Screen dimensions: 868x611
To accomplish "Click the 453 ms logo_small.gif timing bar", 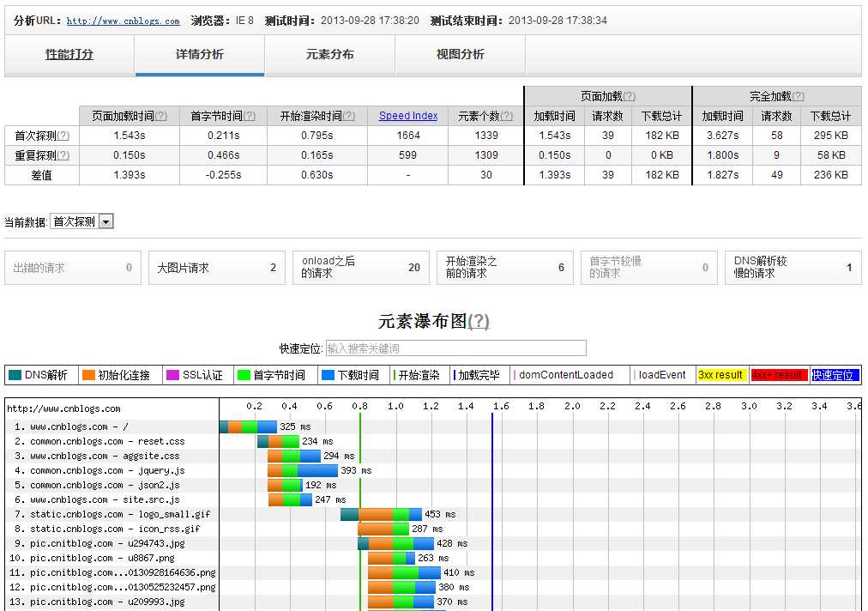I will coord(381,514).
